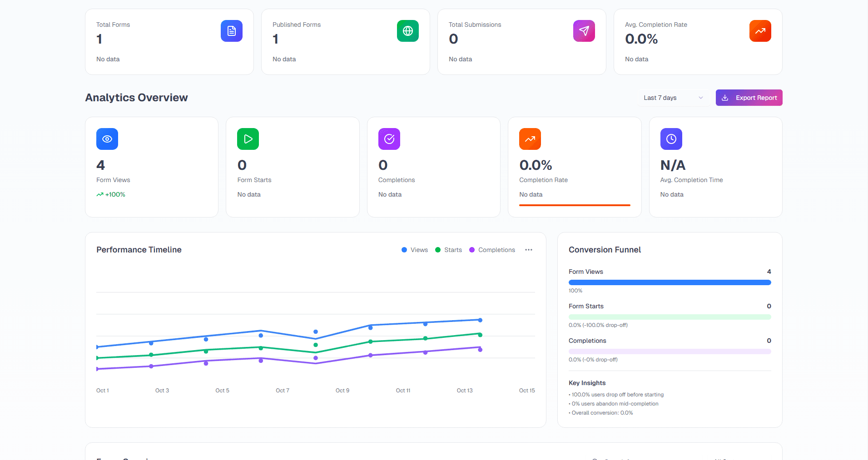This screenshot has width=868, height=460.
Task: Open the Last 7 days dropdown
Action: (x=673, y=98)
